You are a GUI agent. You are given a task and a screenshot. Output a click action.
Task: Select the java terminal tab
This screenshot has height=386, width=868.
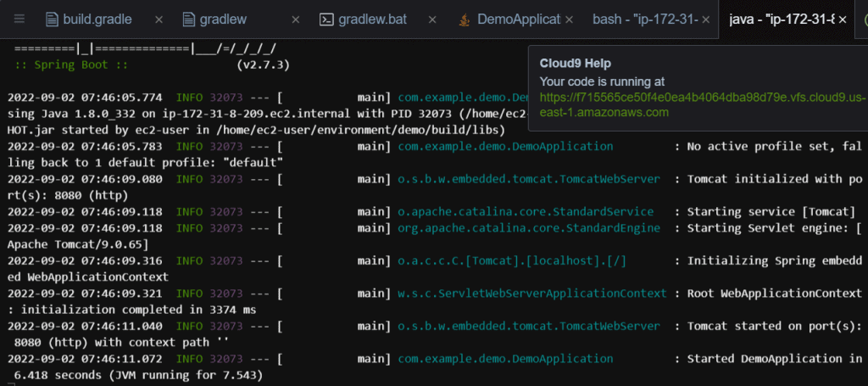780,19
